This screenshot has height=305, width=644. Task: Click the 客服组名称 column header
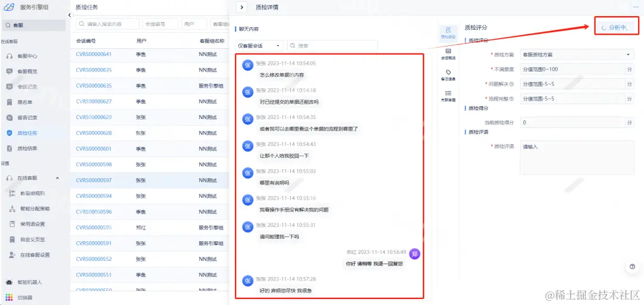click(212, 41)
